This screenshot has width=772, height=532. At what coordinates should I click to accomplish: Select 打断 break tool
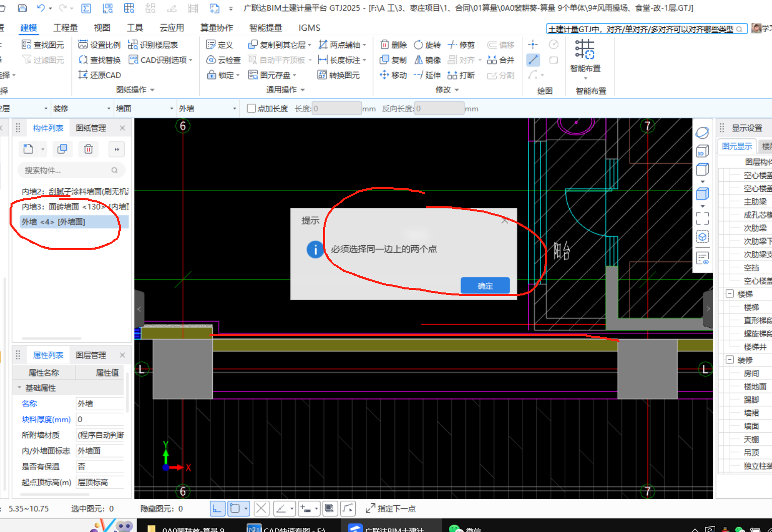pyautogui.click(x=461, y=75)
